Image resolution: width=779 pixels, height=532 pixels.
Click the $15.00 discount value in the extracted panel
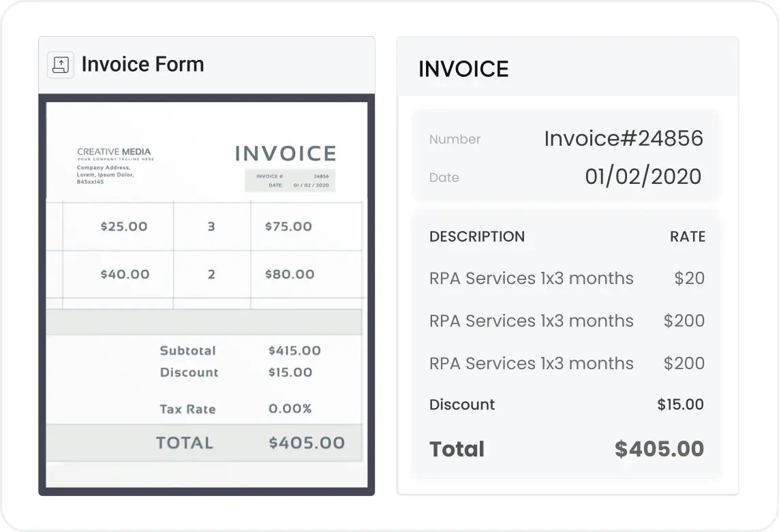point(681,405)
